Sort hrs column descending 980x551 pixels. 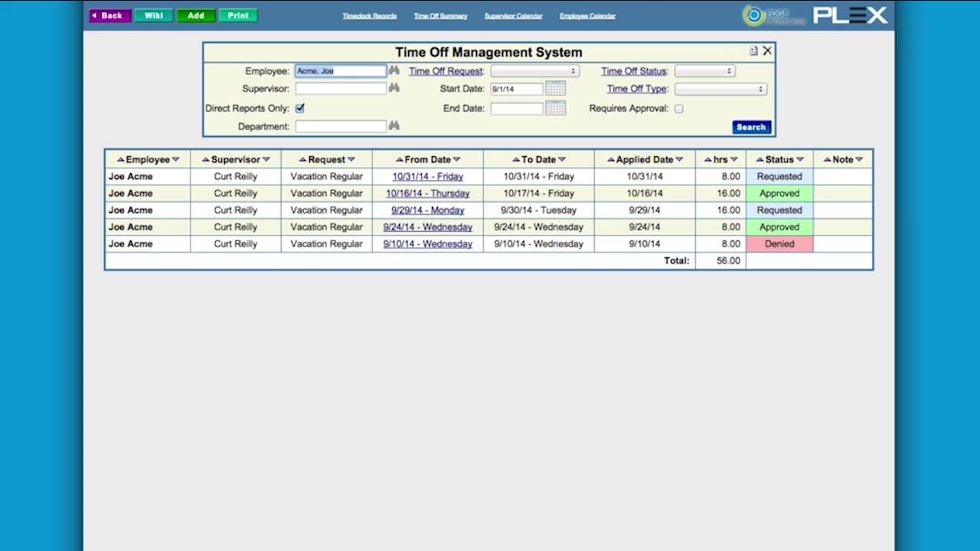733,159
